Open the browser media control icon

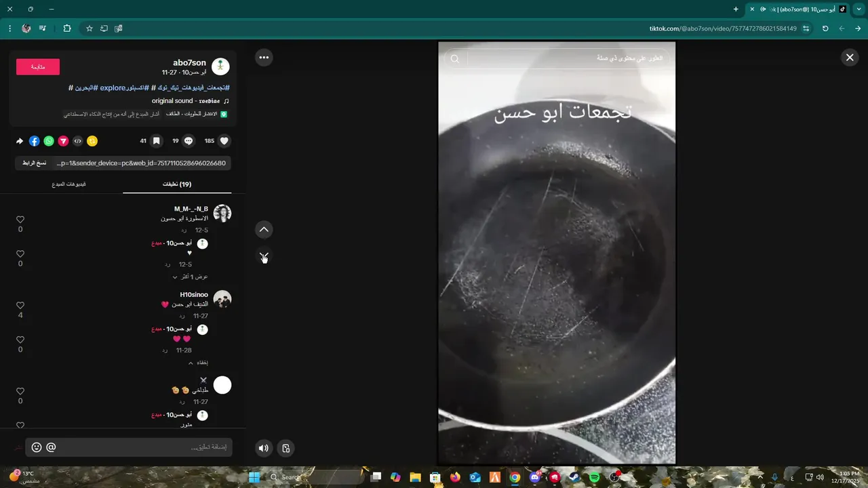point(43,28)
